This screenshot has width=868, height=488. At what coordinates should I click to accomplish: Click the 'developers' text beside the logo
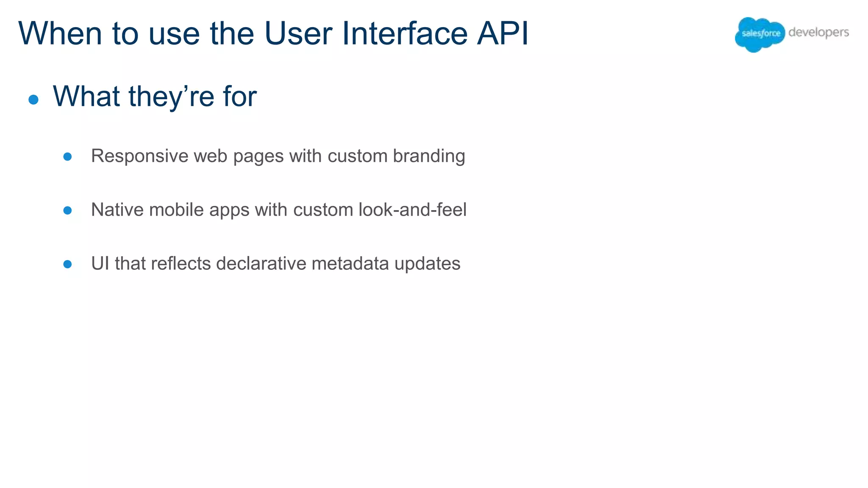click(x=818, y=33)
